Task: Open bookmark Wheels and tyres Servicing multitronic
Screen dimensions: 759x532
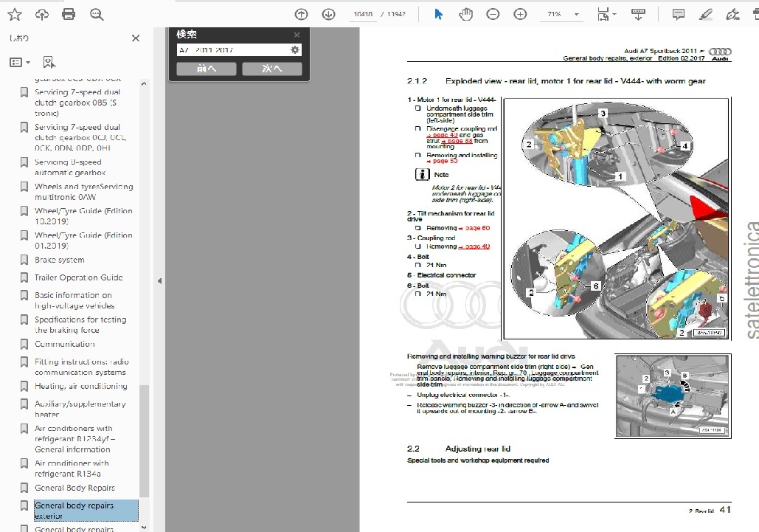Action: pos(84,192)
